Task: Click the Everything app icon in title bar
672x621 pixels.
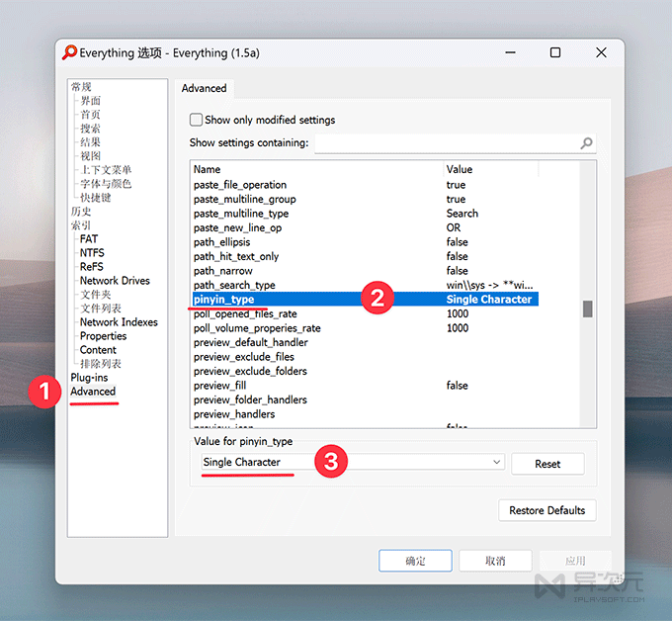Action: point(70,52)
